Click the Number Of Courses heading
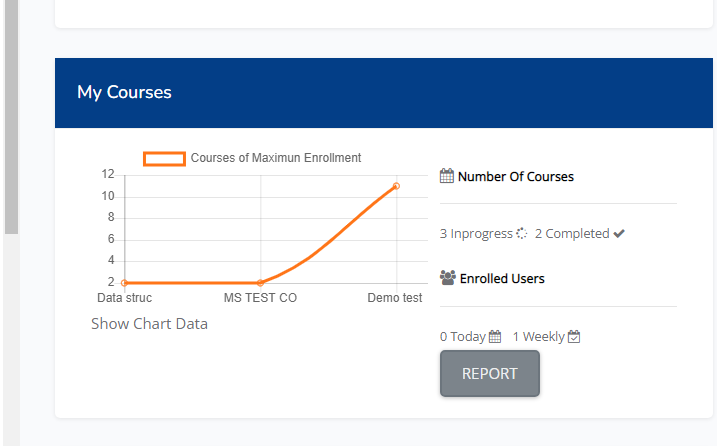The height and width of the screenshot is (446, 717). [x=516, y=177]
